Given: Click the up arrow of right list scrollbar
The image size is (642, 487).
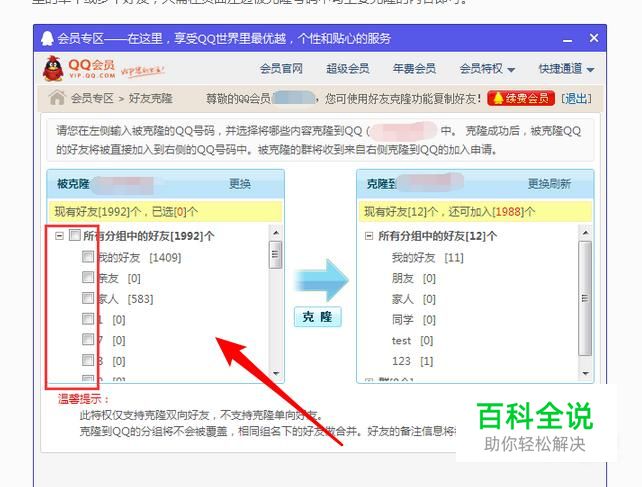Looking at the screenshot, I should [x=585, y=233].
